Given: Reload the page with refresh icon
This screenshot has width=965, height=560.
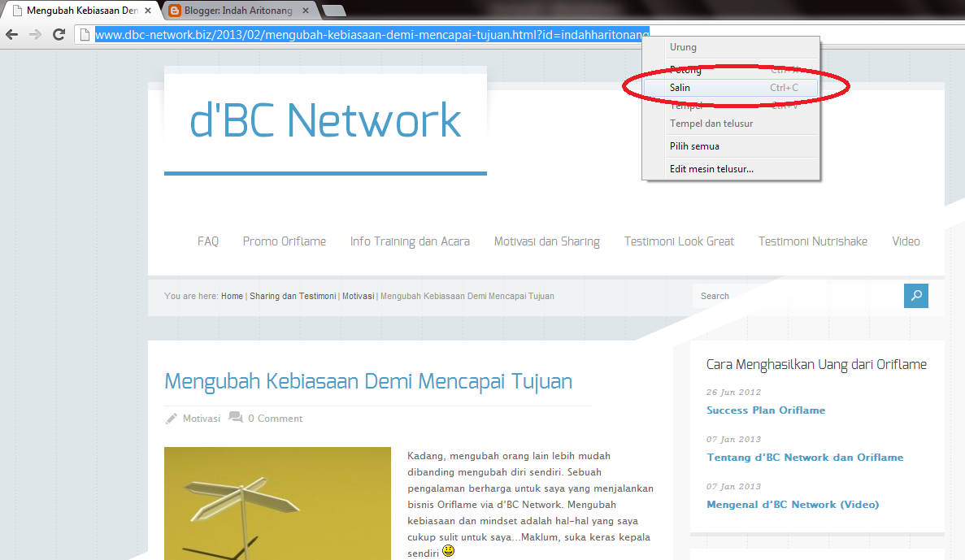Looking at the screenshot, I should (59, 34).
